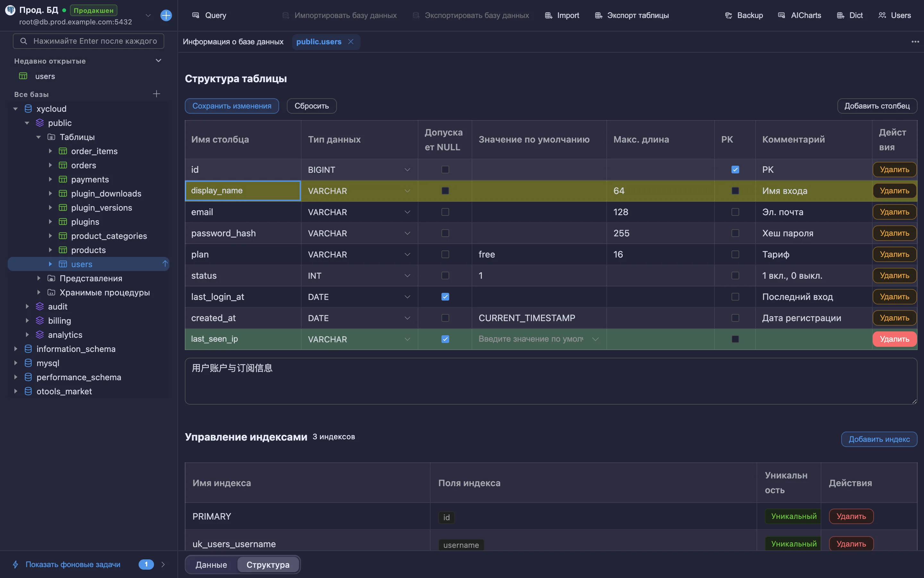Toggle the PK checkbox for the plan column
The height and width of the screenshot is (578, 924).
tap(735, 254)
